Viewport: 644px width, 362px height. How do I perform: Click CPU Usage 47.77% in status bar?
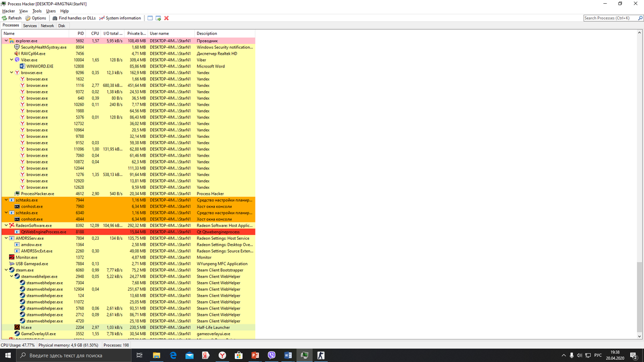[18, 345]
